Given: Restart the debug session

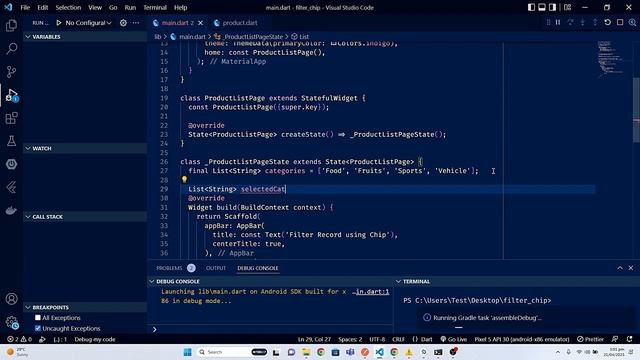Looking at the screenshot, I should (608, 22).
